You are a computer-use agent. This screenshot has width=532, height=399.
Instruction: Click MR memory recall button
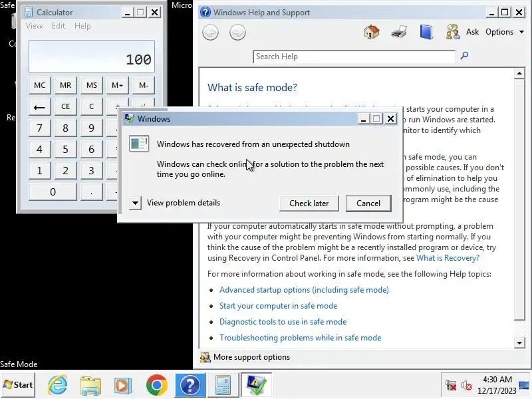(65, 85)
